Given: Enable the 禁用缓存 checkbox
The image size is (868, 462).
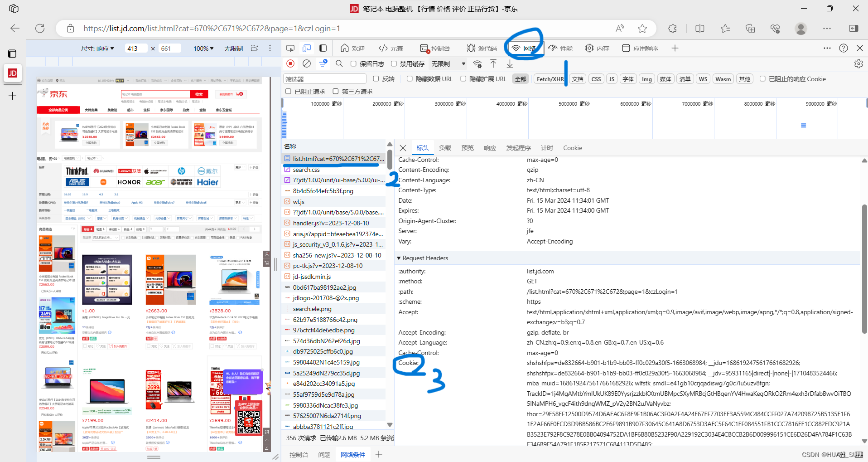Looking at the screenshot, I should [394, 64].
